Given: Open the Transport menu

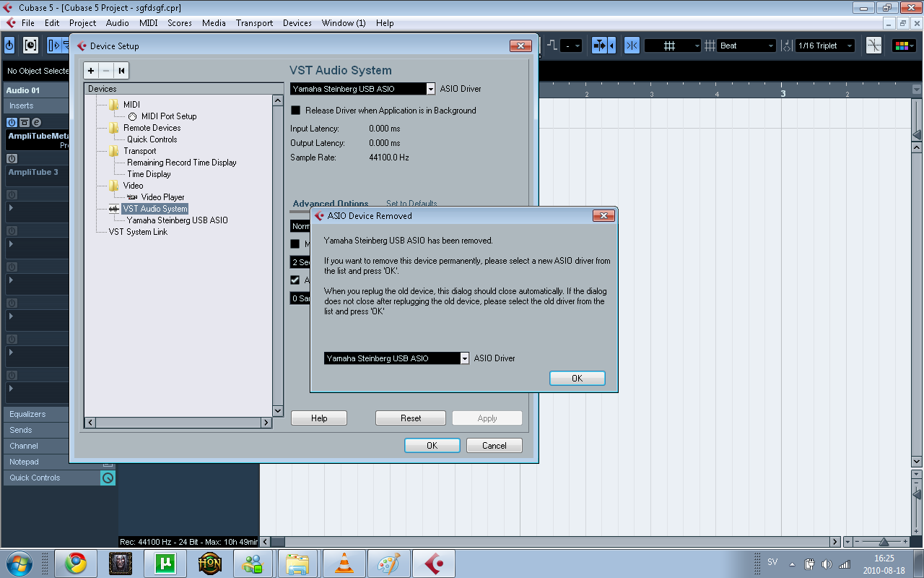Looking at the screenshot, I should tap(254, 23).
